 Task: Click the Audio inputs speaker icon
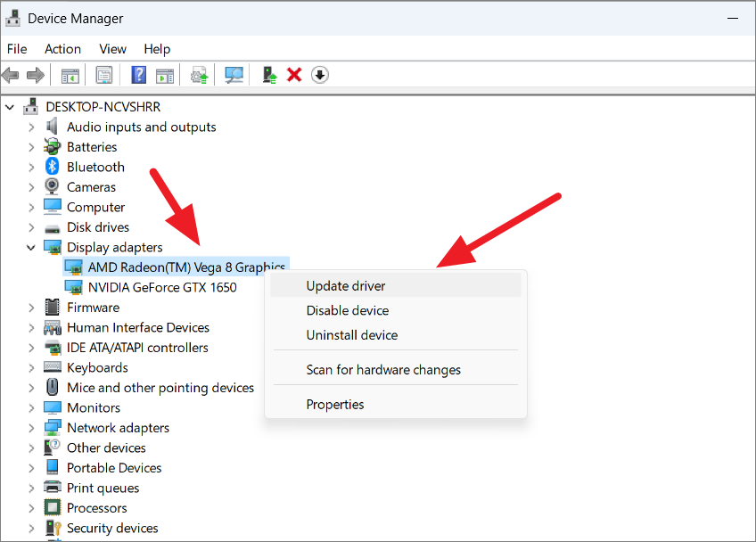52,127
